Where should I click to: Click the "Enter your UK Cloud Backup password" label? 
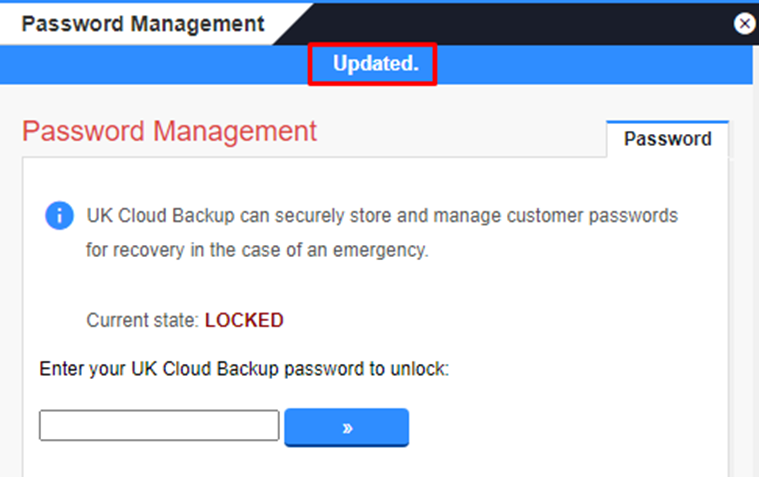point(244,369)
